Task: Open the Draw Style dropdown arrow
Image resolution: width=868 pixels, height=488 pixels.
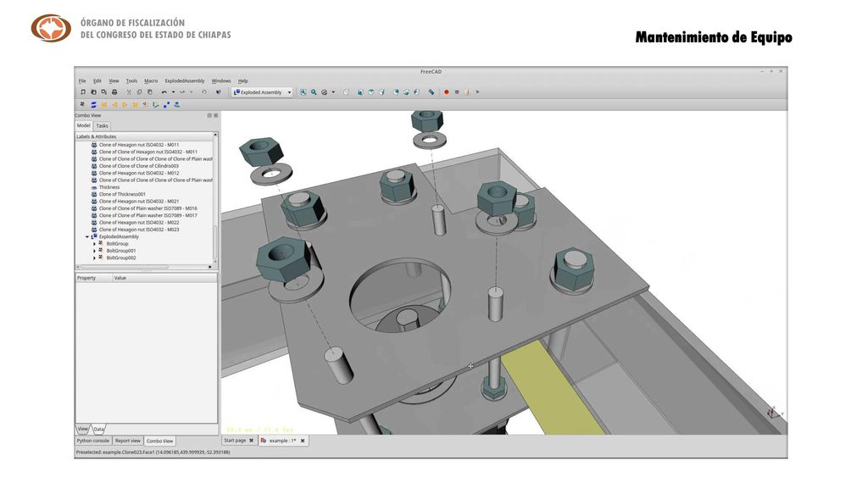Action: pyautogui.click(x=333, y=91)
